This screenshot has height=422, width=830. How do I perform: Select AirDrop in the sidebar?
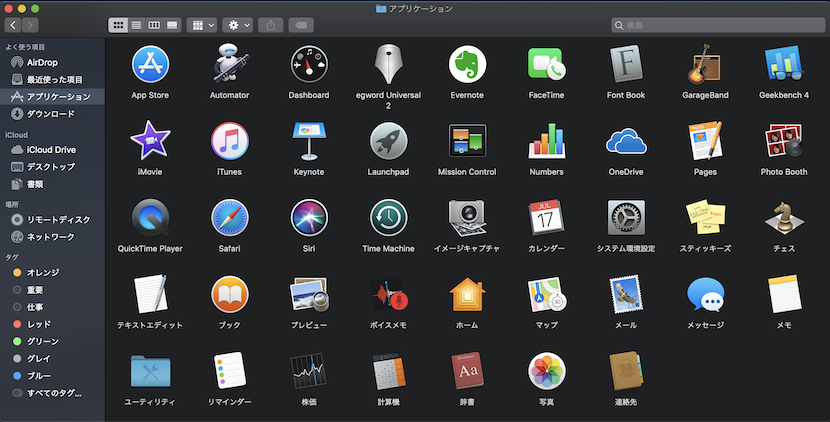[52, 62]
